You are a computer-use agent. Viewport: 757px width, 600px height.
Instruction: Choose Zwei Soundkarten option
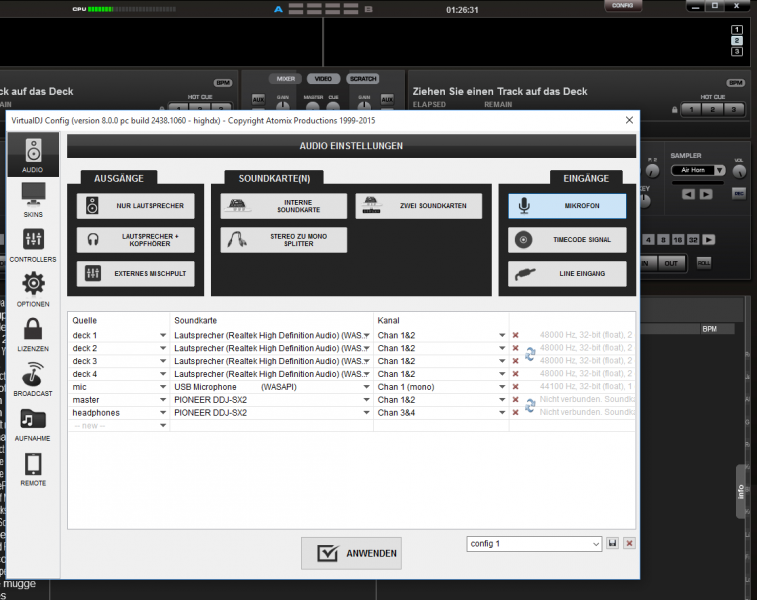pyautogui.click(x=419, y=206)
